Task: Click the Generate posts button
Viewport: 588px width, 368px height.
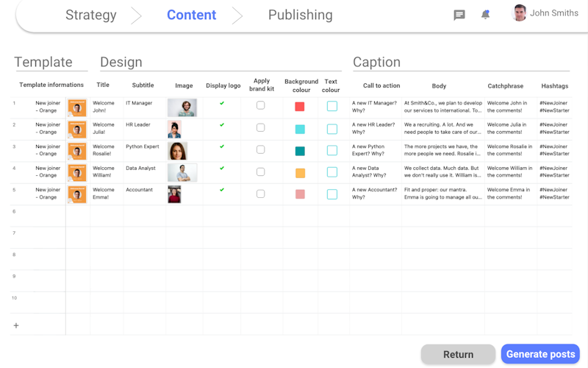Action: point(540,354)
